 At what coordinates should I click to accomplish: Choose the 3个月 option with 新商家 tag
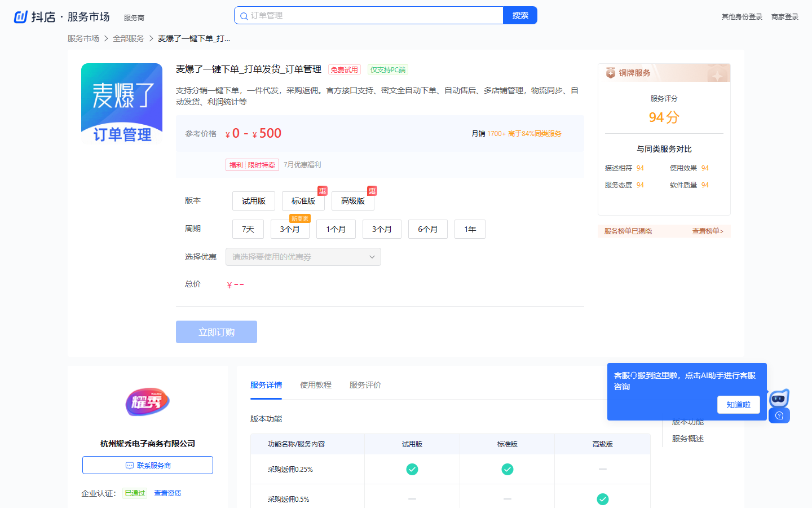pyautogui.click(x=290, y=229)
